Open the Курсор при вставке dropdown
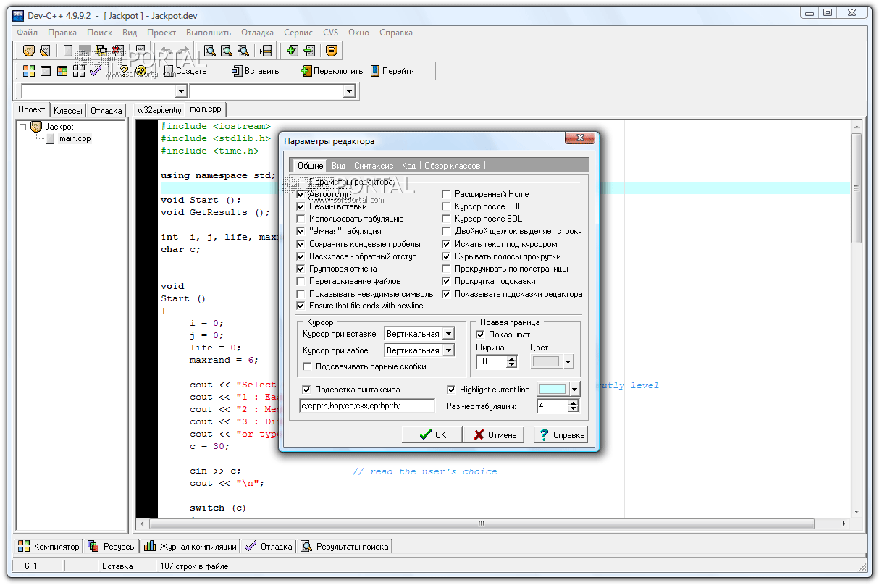 (x=448, y=334)
